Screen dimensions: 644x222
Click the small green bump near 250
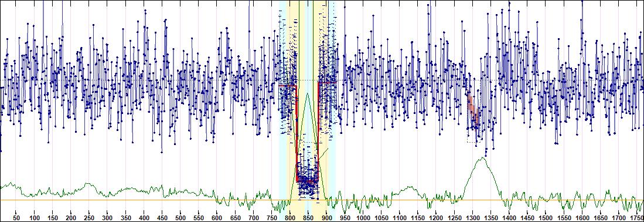[x=87, y=184]
